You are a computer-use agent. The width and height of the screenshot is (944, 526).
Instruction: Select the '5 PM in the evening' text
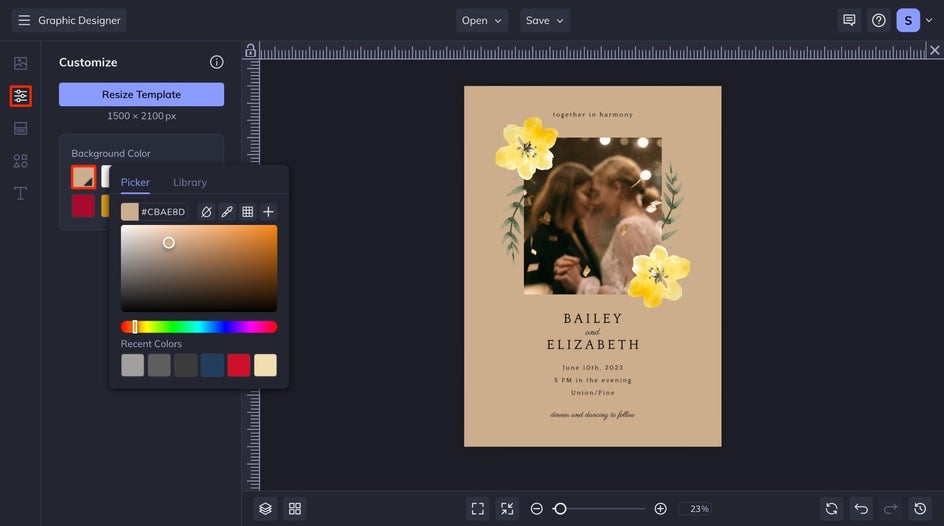(x=593, y=380)
